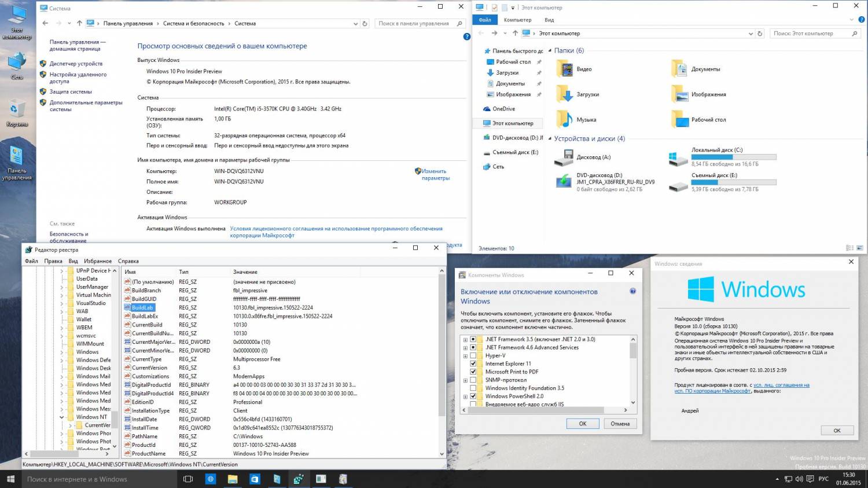Image resolution: width=868 pixels, height=488 pixels.
Task: Uncheck Microsoft Print to PDF
Action: (473, 372)
